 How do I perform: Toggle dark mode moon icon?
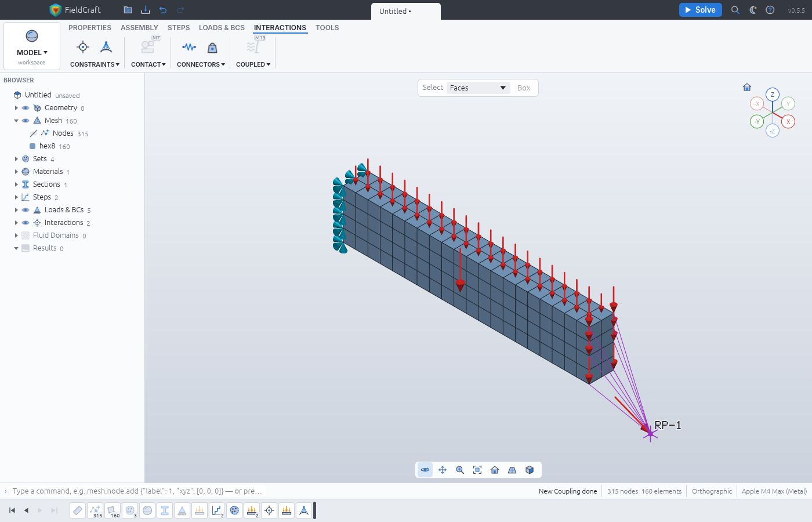753,10
